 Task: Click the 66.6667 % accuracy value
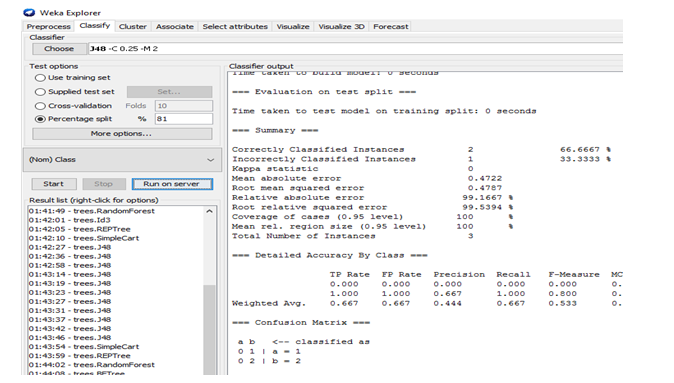[x=585, y=150]
